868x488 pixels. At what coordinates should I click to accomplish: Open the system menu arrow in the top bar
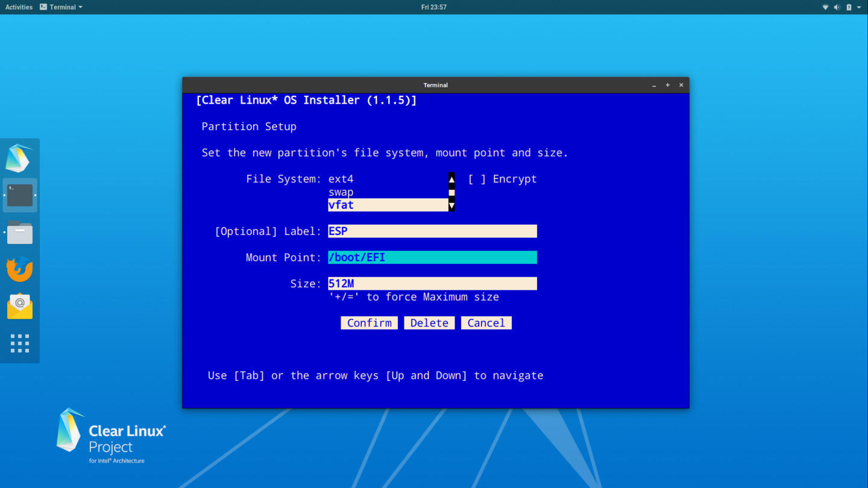click(x=859, y=7)
